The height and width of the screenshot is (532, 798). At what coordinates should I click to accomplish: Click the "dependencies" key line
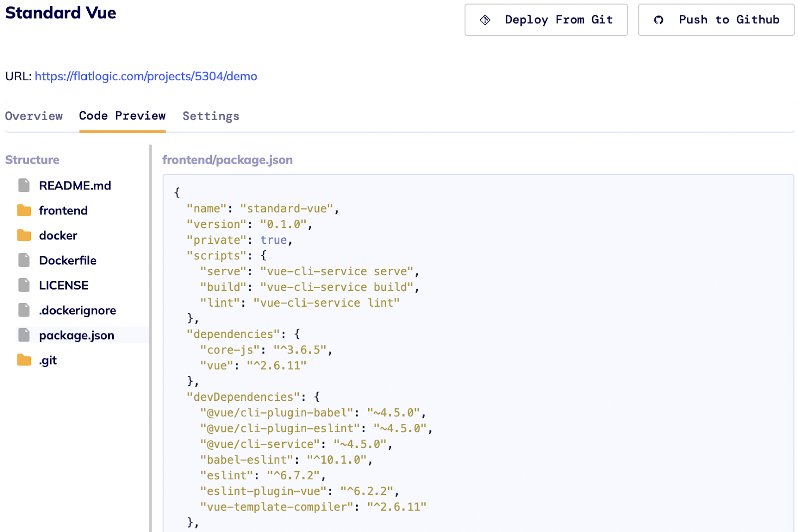[x=243, y=334]
